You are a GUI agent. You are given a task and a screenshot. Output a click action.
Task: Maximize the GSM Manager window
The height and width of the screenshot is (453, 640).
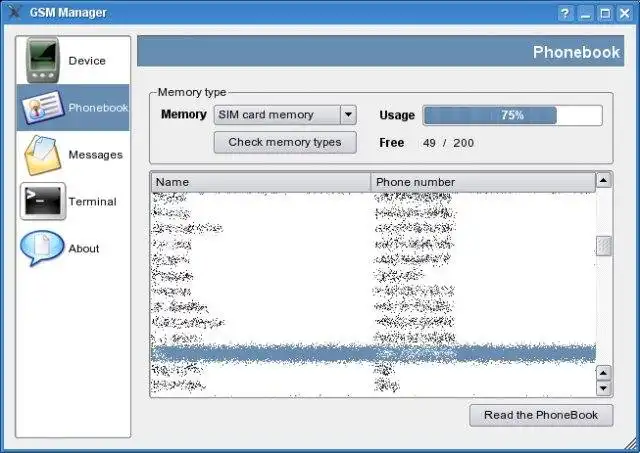[605, 14]
